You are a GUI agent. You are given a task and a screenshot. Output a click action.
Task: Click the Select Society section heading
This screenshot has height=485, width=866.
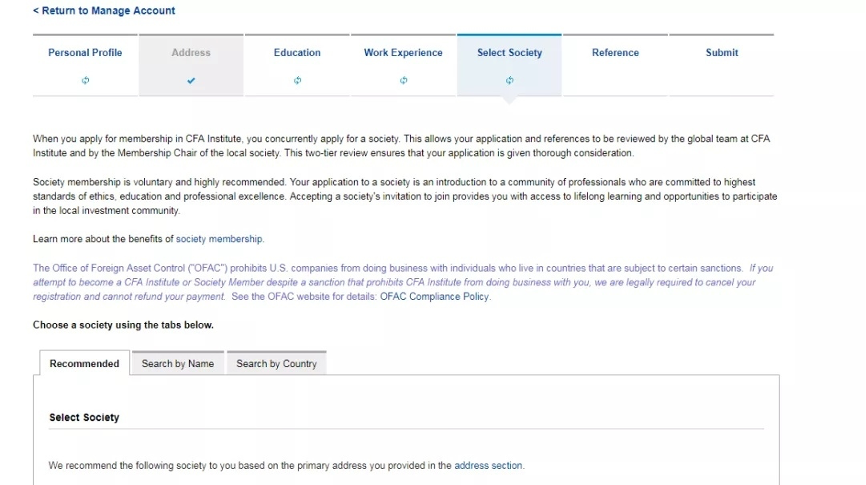pos(84,417)
